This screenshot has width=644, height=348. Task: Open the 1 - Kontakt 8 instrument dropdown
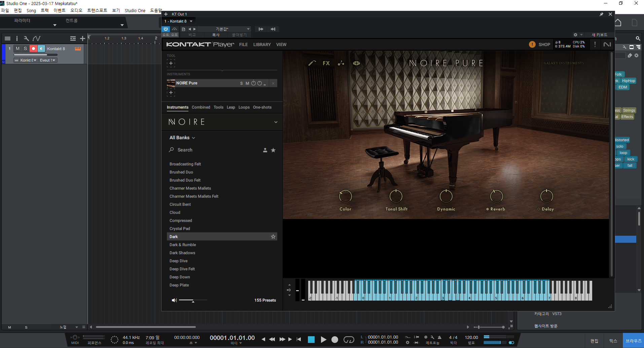click(x=179, y=21)
